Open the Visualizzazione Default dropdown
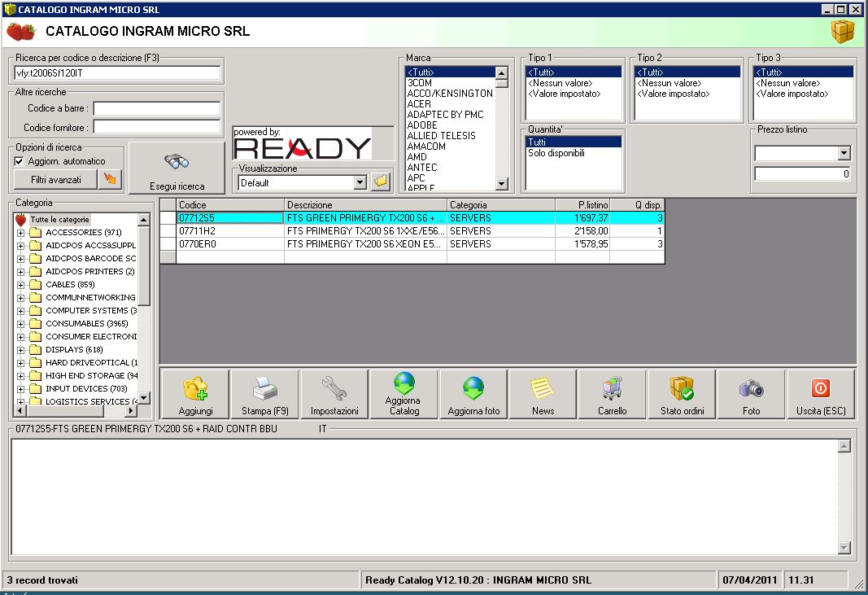This screenshot has width=868, height=595. click(360, 183)
